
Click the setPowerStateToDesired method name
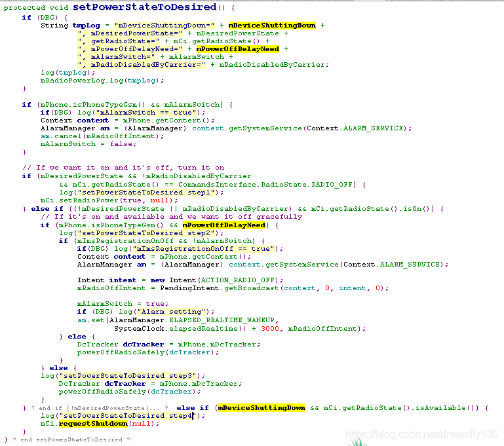tap(145, 7)
